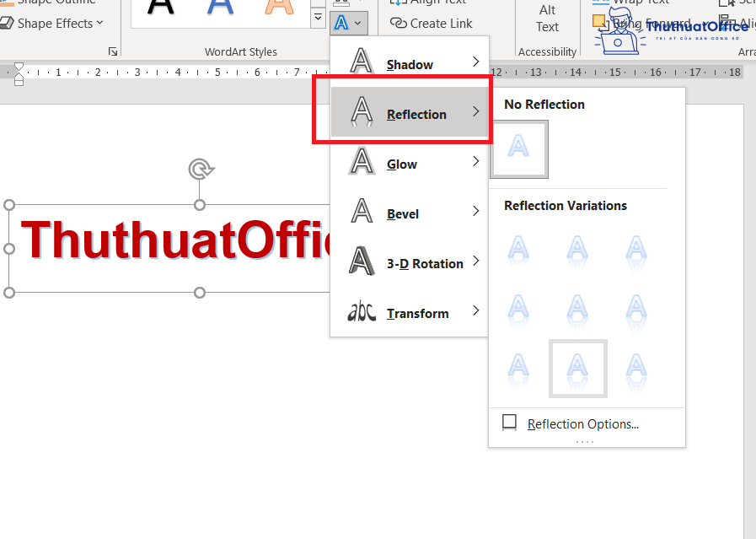Image resolution: width=756 pixels, height=539 pixels.
Task: Apply Half Reflection 4 pt offset, second row middle
Action: (x=577, y=310)
